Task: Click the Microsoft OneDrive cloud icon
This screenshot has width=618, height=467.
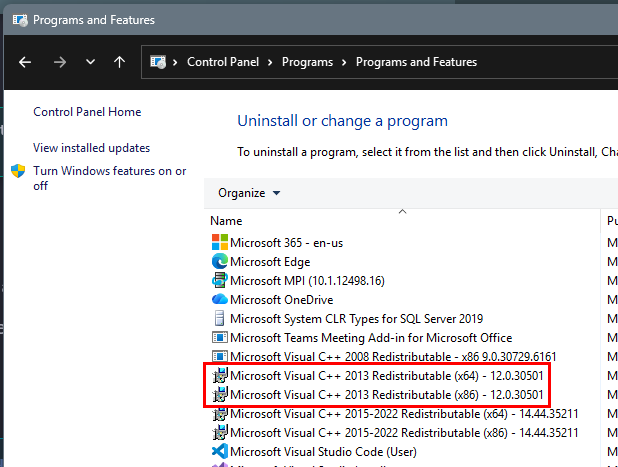Action: pos(220,299)
